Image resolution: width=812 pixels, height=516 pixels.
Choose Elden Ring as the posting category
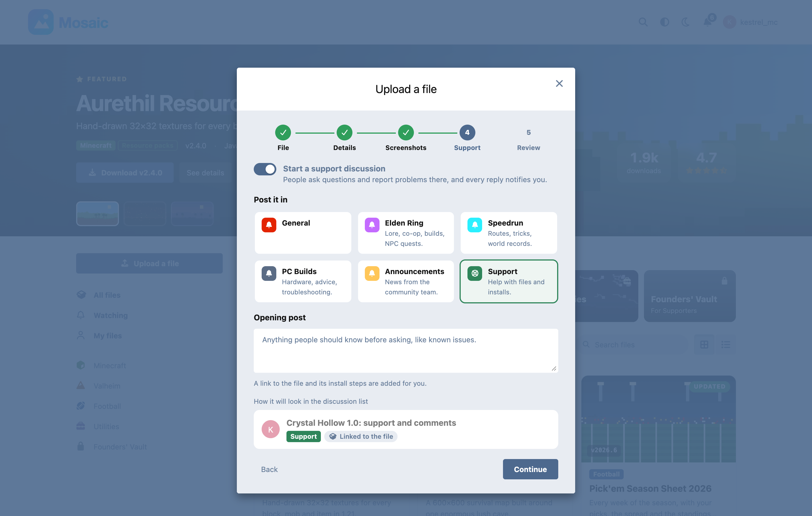click(x=406, y=233)
